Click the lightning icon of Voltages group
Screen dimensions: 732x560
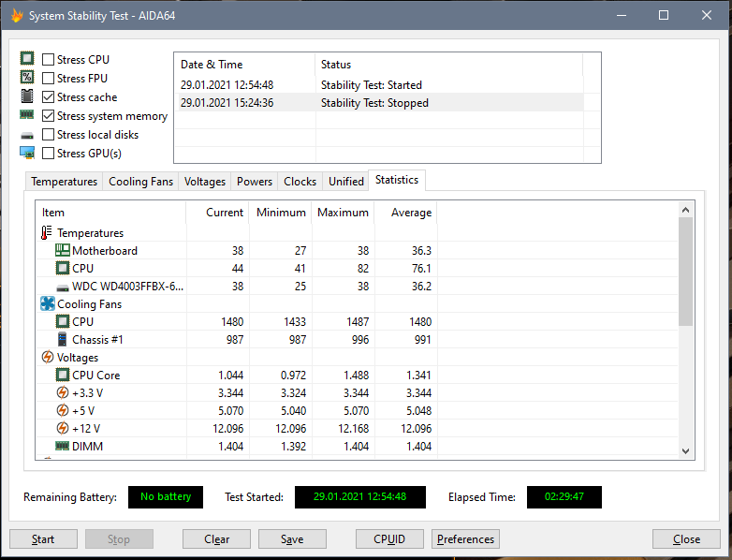(47, 357)
